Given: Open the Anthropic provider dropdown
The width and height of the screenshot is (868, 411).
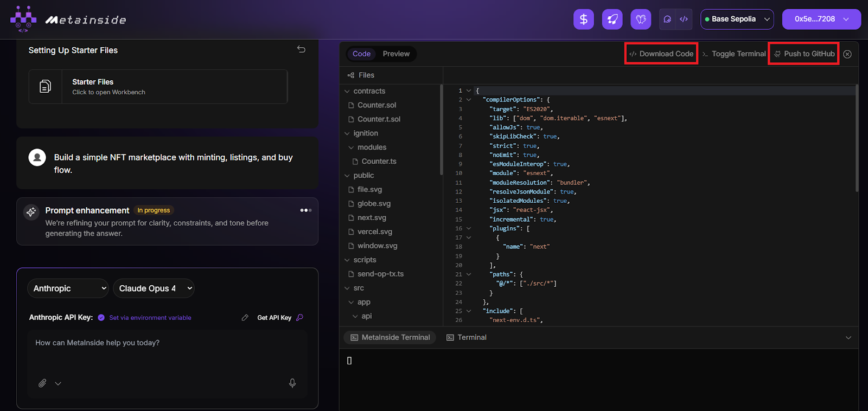Looking at the screenshot, I should [68, 288].
